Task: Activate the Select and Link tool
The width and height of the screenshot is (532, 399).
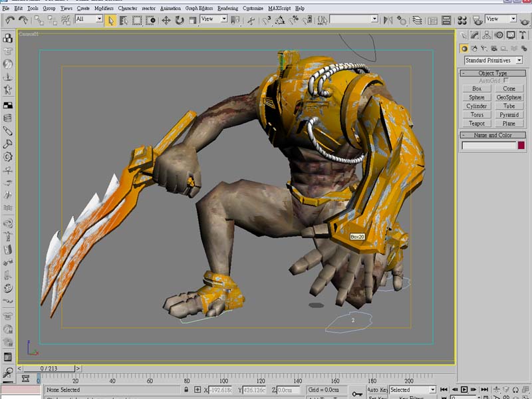Action: tap(39, 21)
